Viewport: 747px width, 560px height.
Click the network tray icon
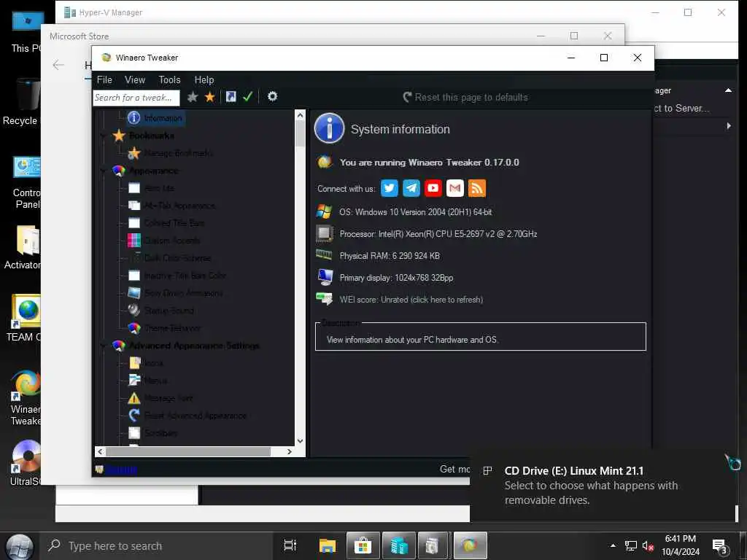click(x=631, y=546)
